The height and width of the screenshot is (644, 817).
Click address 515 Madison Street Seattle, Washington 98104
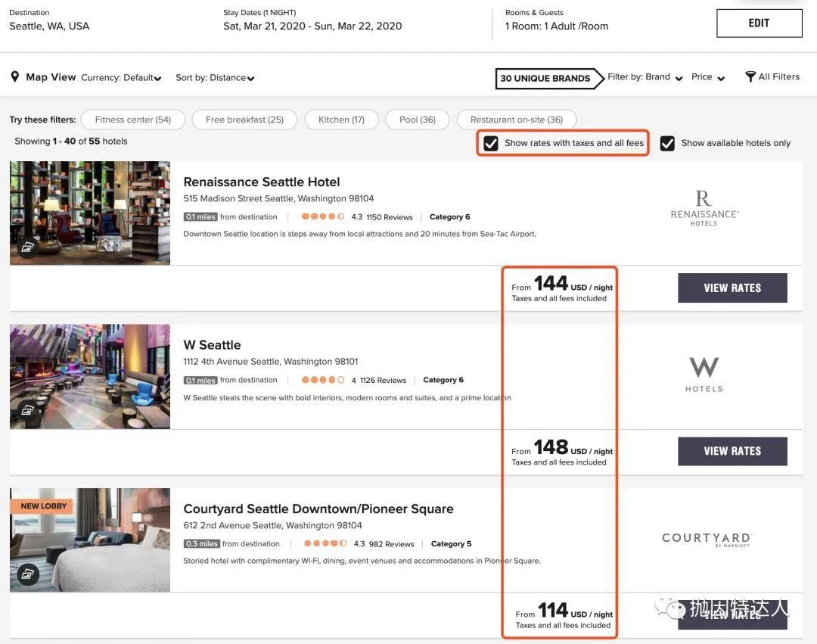pos(278,198)
